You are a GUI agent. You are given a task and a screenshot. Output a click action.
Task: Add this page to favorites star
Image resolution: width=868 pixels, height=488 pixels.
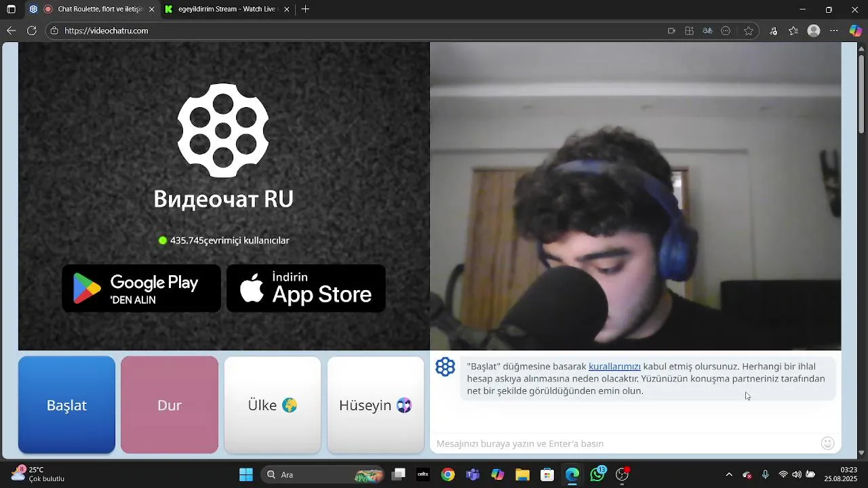click(x=749, y=30)
